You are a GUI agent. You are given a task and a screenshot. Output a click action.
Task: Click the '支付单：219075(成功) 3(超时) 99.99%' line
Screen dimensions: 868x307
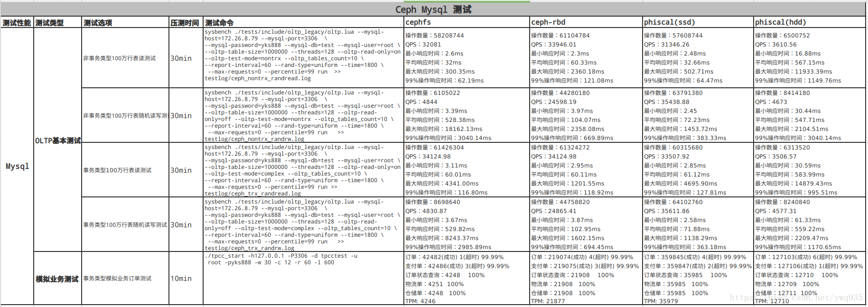585,266
